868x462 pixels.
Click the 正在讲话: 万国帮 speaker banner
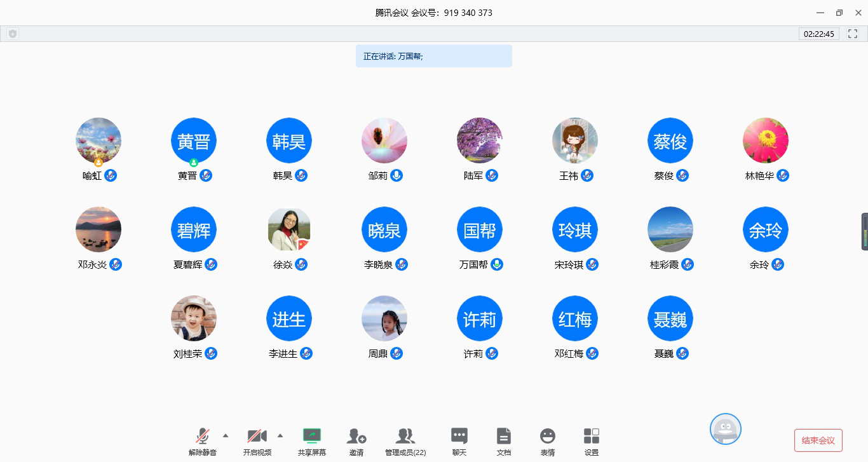[x=433, y=56]
